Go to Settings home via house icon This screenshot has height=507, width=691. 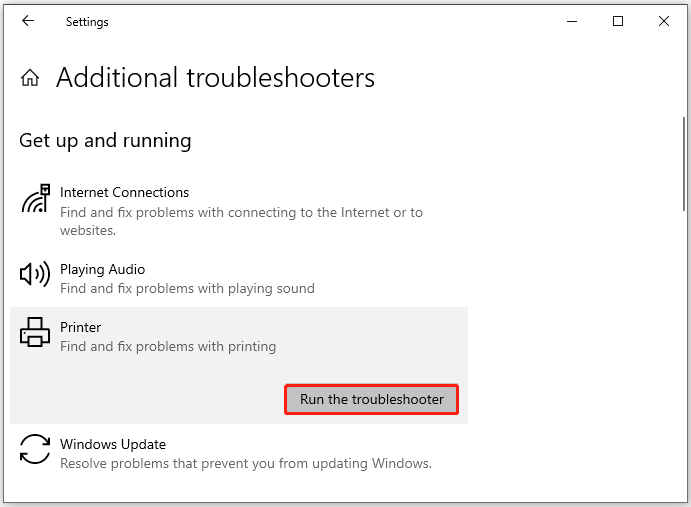pyautogui.click(x=30, y=78)
